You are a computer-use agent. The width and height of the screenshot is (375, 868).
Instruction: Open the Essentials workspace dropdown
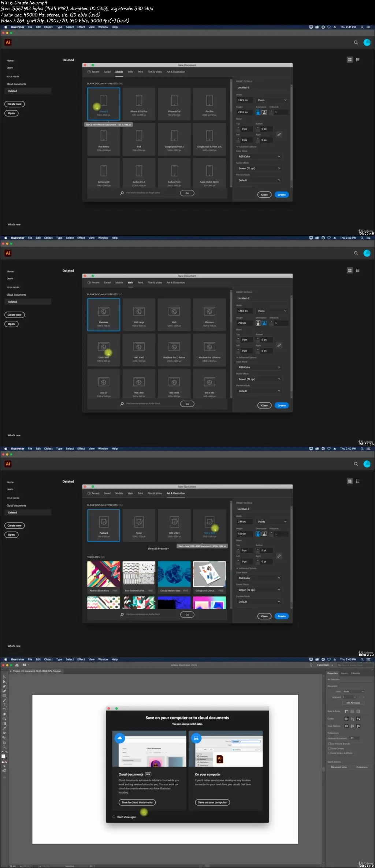coord(325,665)
